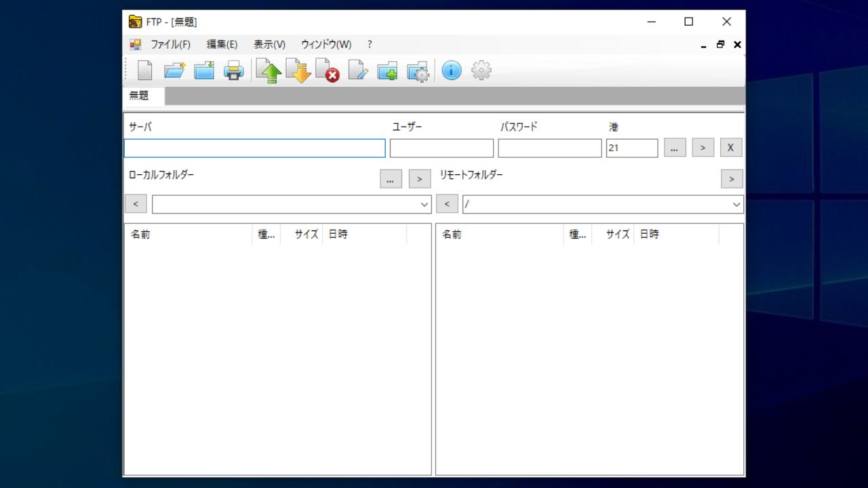Sort local list by 種... column
Viewport: 868px width, 488px height.
point(267,235)
